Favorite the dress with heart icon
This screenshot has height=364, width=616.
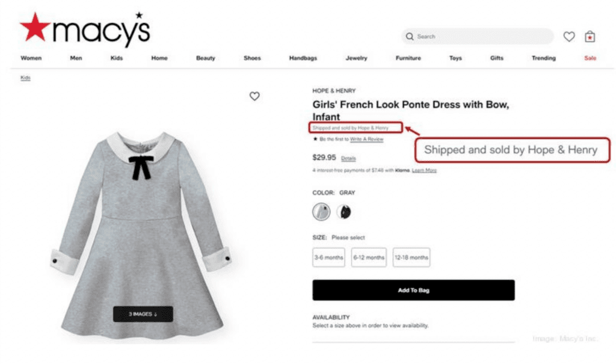click(x=254, y=96)
